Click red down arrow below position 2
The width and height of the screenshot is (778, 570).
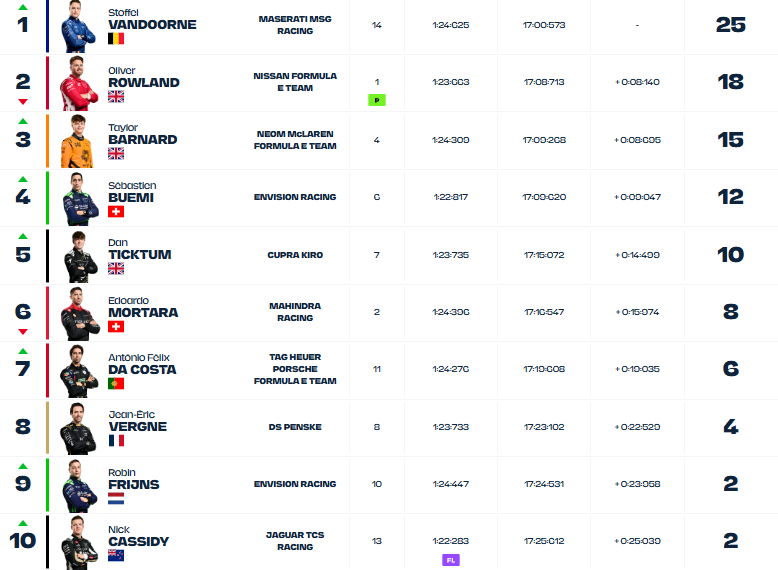point(23,102)
